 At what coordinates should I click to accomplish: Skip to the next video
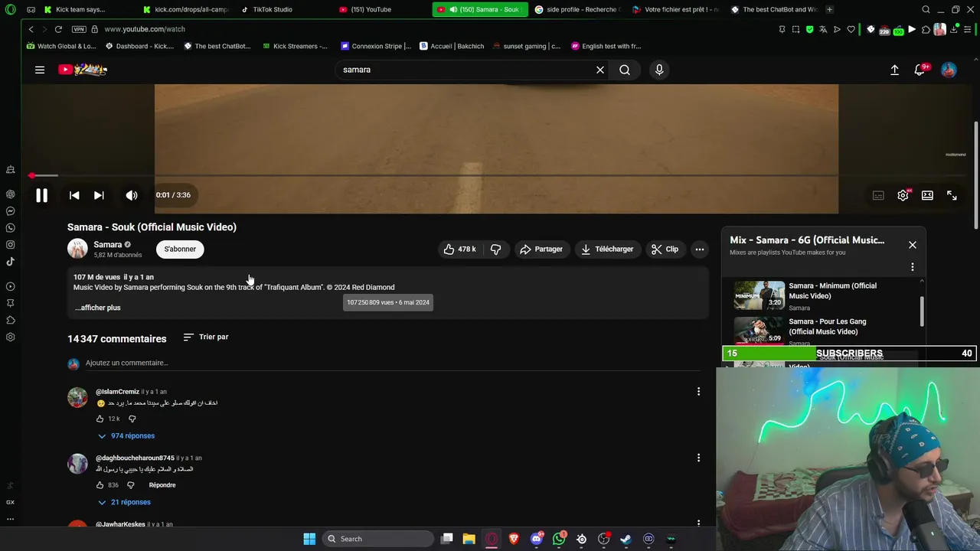pyautogui.click(x=99, y=195)
